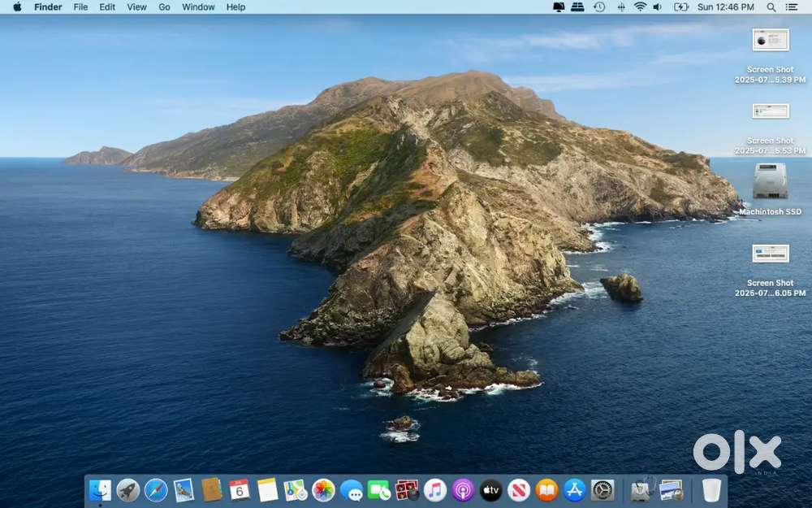812x508 pixels.
Task: Open Notification Center from menu bar
Action: point(792,7)
